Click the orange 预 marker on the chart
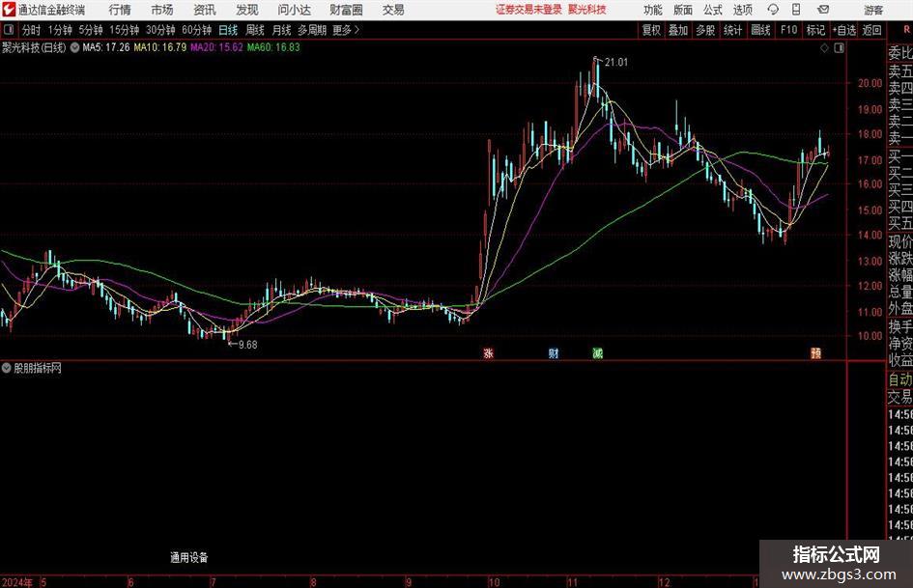Screen dimensions: 913x588 816,352
